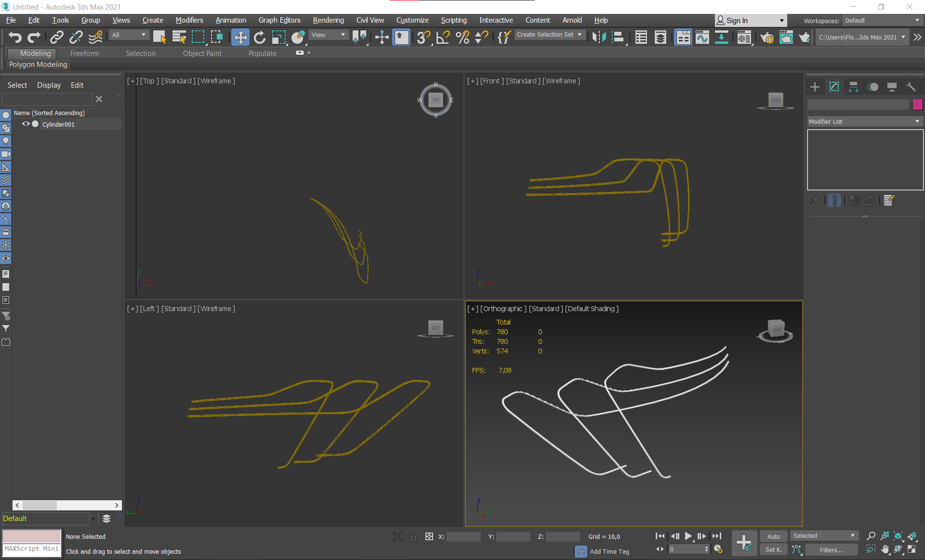The image size is (925, 560).
Task: Click the Mirror tool icon
Action: [x=599, y=37]
